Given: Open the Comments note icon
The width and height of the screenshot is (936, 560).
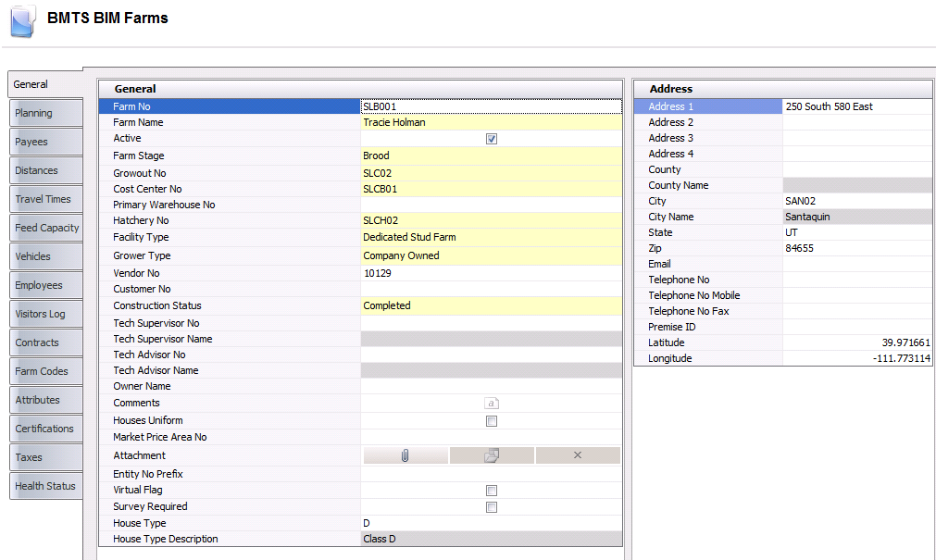Looking at the screenshot, I should 492,404.
